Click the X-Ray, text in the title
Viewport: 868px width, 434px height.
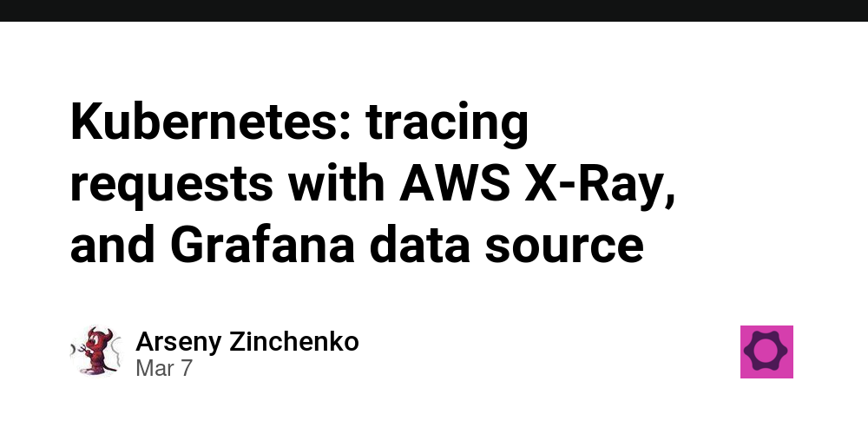[x=600, y=186]
